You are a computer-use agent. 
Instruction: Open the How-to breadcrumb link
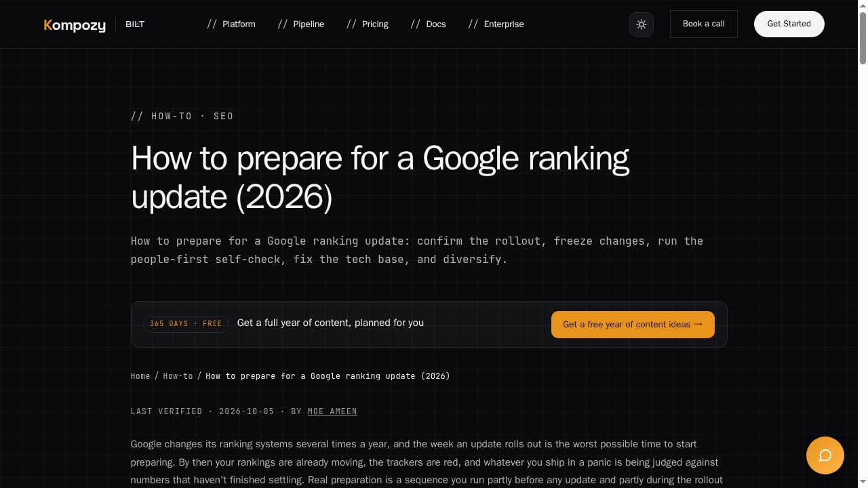coord(178,376)
